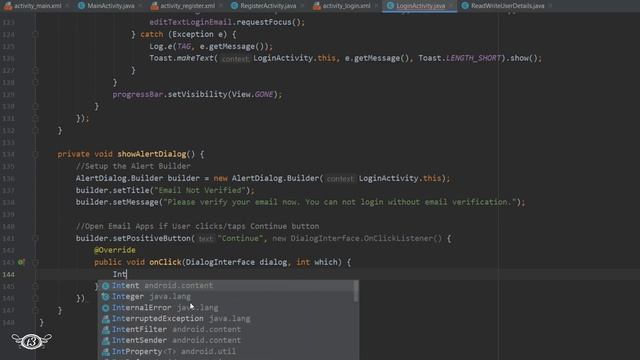Click the '//Setup the Alert Builder' comment
This screenshot has height=360, width=640.
coord(133,166)
